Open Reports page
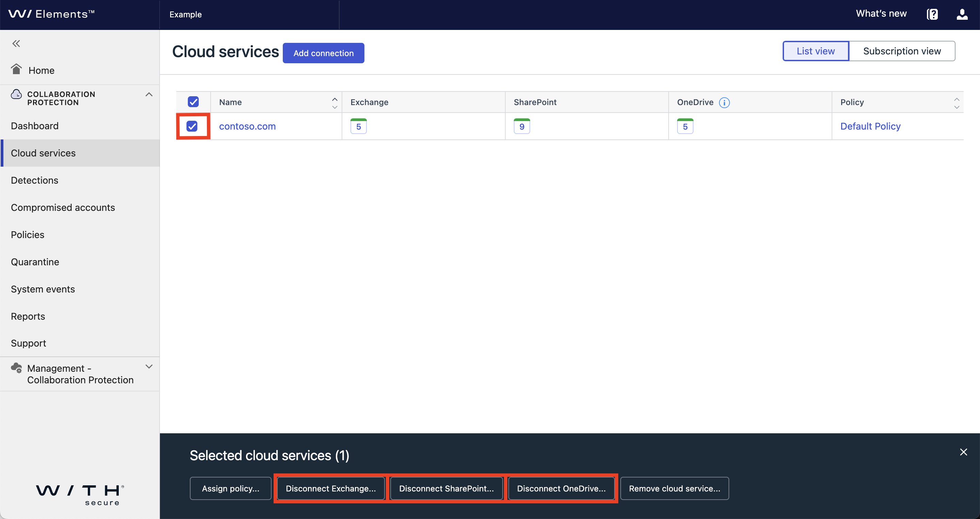Viewport: 980px width, 519px height. point(80,316)
